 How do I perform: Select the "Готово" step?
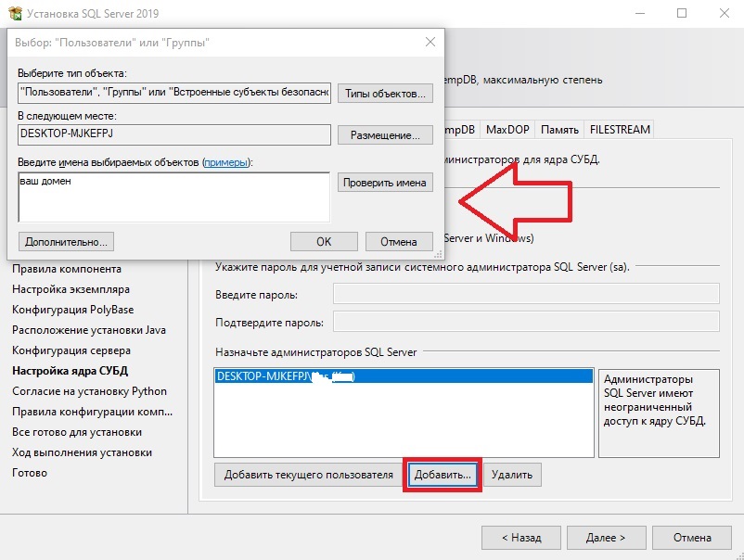tap(30, 473)
